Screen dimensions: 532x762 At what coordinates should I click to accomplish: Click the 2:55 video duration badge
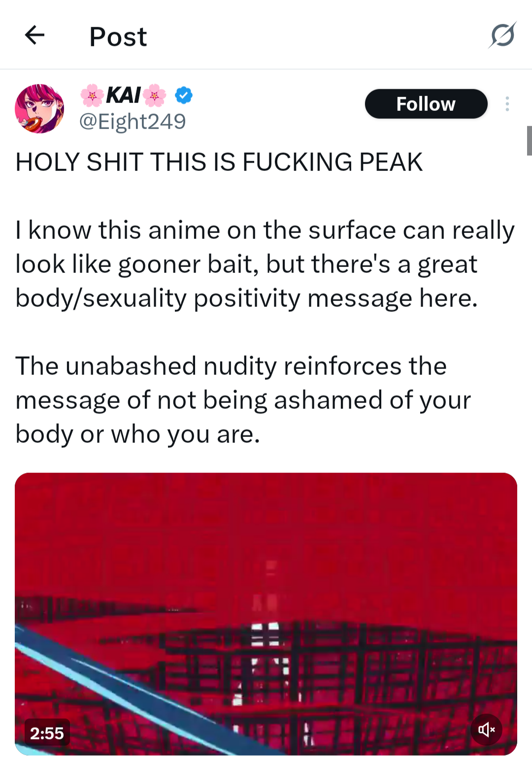point(47,733)
